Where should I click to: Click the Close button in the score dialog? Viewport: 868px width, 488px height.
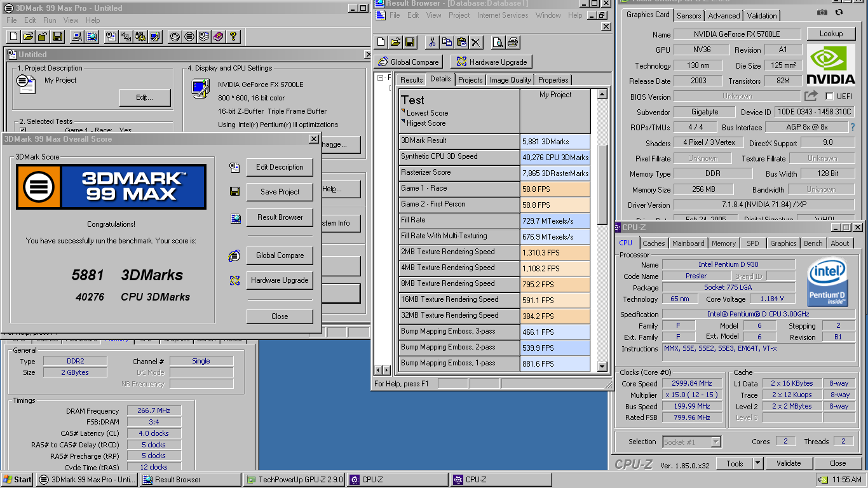click(x=280, y=316)
